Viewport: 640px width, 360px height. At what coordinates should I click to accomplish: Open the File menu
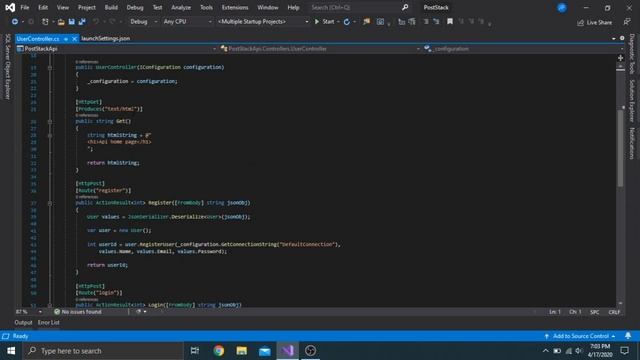24,7
